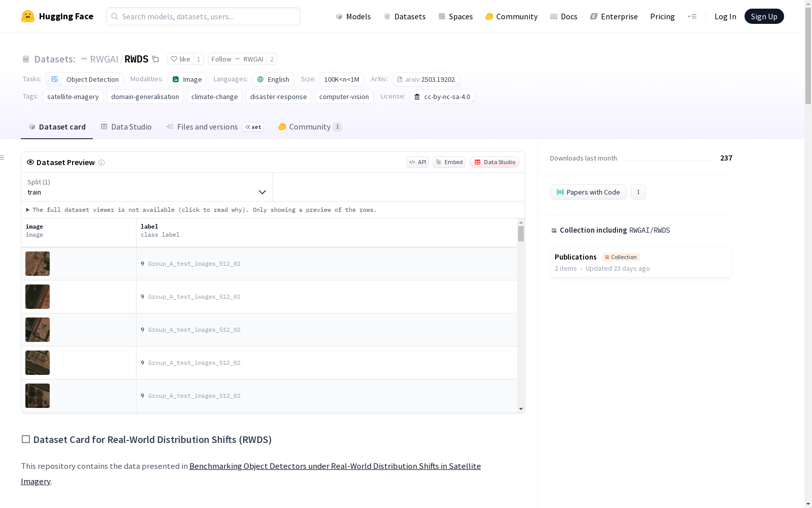Screen dimensions: 812x508
Task: Open Data Studio from preview header
Action: click(x=495, y=162)
